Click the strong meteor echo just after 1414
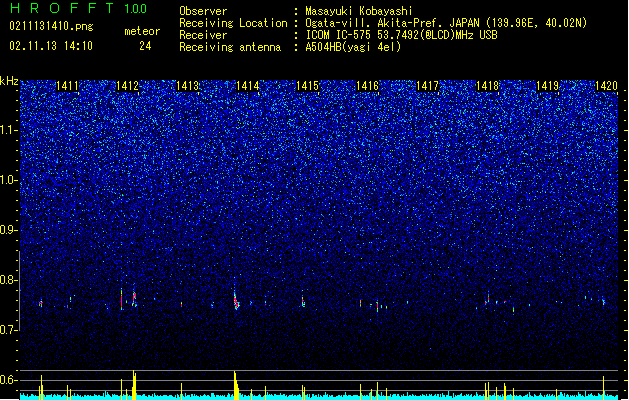 [x=236, y=299]
